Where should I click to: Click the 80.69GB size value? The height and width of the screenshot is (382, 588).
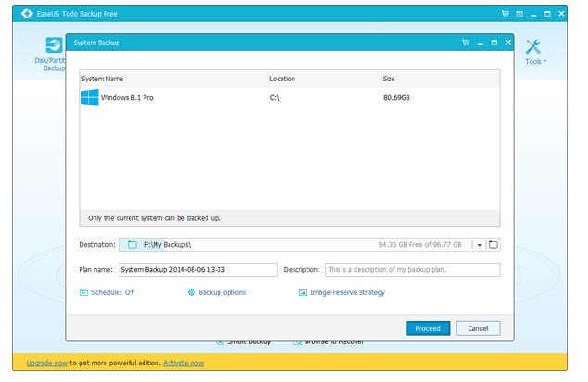tap(396, 98)
